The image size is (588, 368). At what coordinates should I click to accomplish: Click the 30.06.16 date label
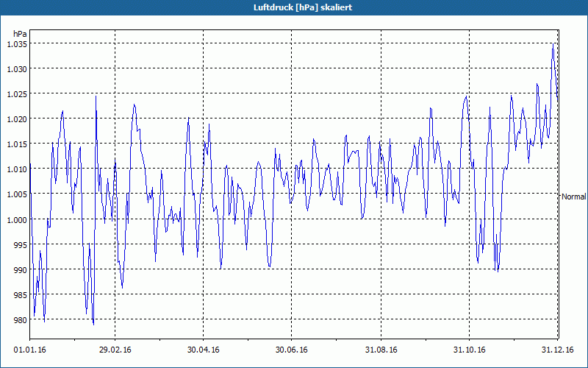point(291,350)
